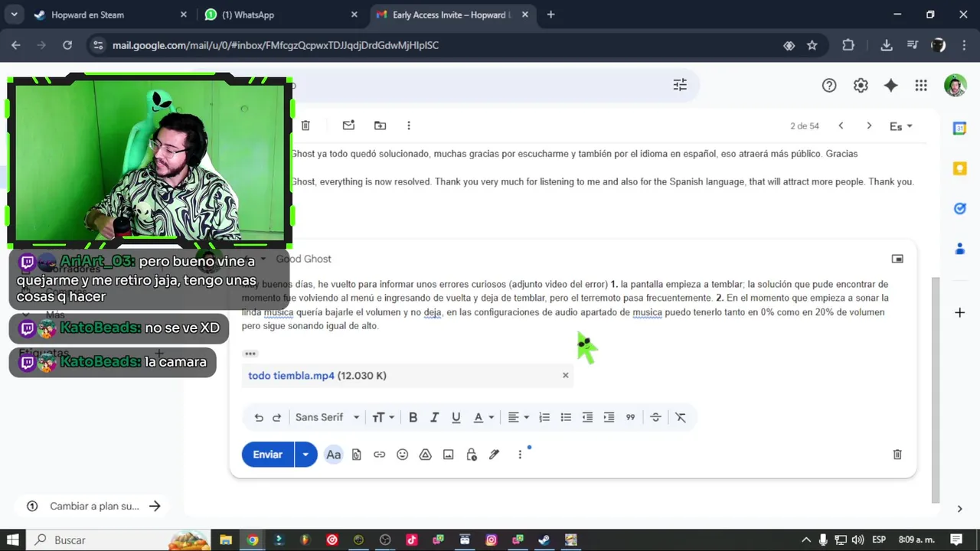Toggle numbered list formatting
The image size is (980, 551).
pyautogui.click(x=544, y=417)
